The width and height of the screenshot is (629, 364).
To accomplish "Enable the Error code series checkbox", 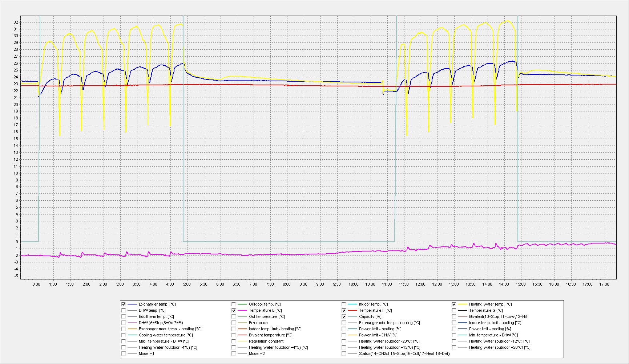I will coord(234,323).
